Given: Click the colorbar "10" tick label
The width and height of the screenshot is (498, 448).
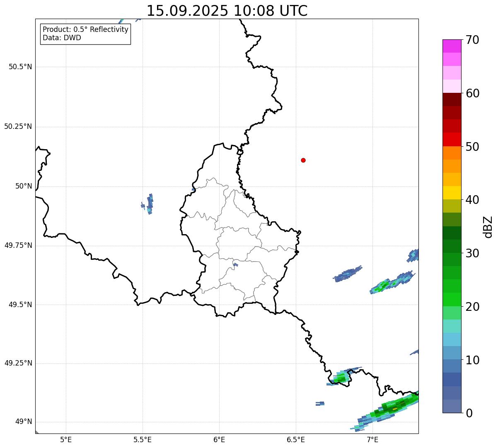Looking at the screenshot, I should point(473,360).
